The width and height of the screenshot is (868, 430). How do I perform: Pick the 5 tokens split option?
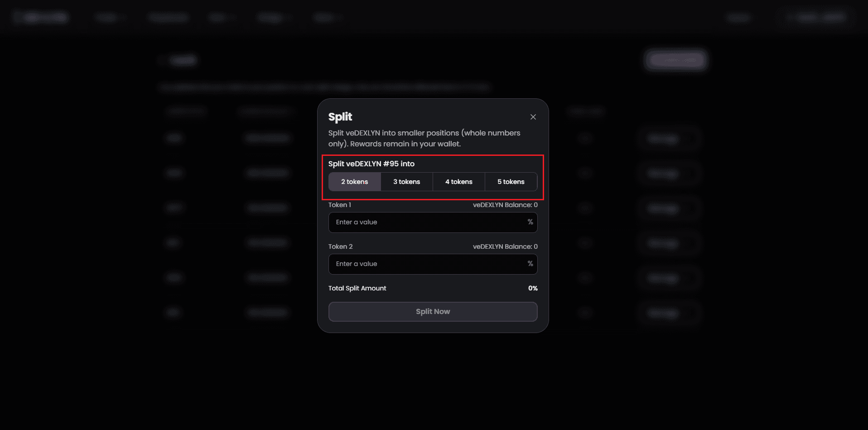tap(511, 182)
